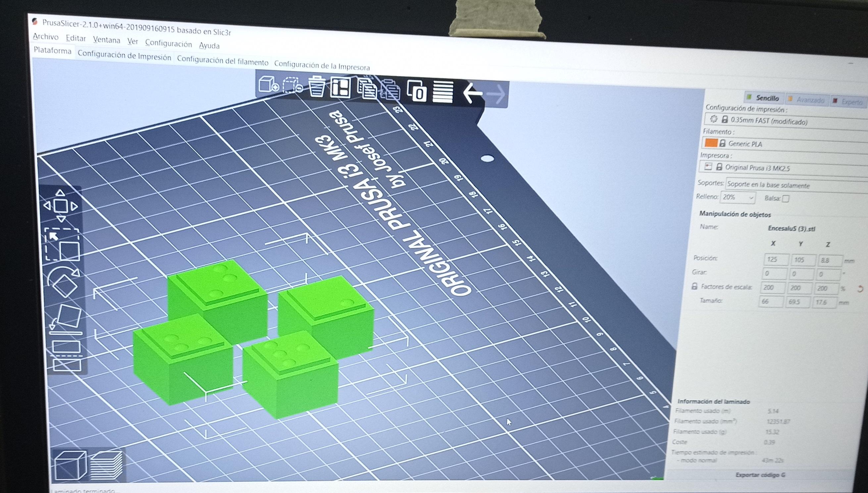Click the Tamaño Z field showing 17.6
Screen dimensions: 868x493
[x=825, y=302]
